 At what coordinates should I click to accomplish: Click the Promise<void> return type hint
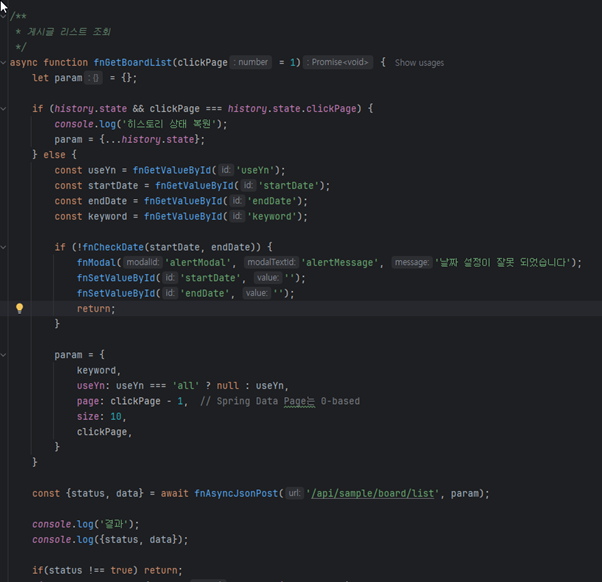339,62
